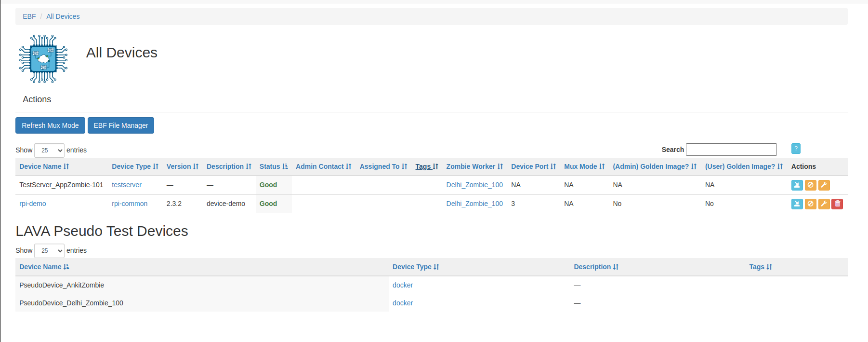Viewport: 868px width, 342px height.
Task: Open entries dropdown for All Devices table
Action: point(49,150)
